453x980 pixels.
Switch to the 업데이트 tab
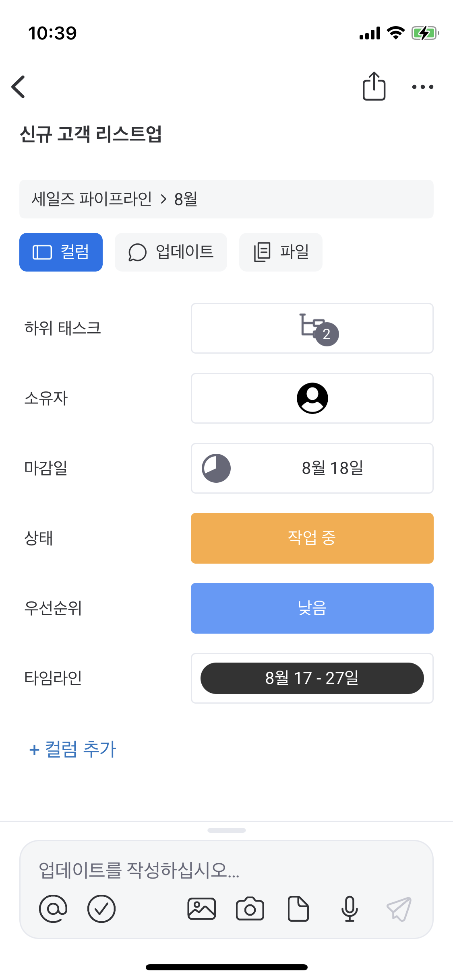click(171, 252)
